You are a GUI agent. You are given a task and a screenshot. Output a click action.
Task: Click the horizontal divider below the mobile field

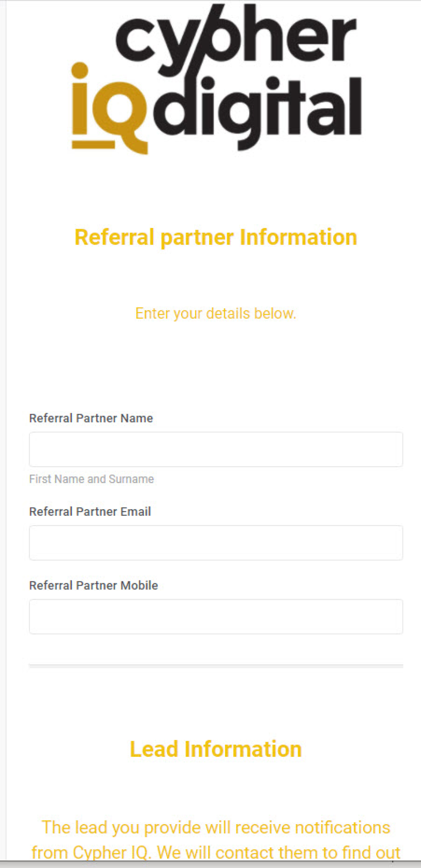(216, 666)
